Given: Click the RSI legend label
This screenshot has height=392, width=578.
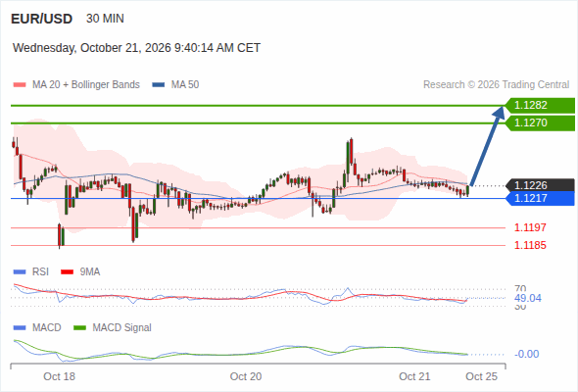Looking at the screenshot, I should point(40,272).
